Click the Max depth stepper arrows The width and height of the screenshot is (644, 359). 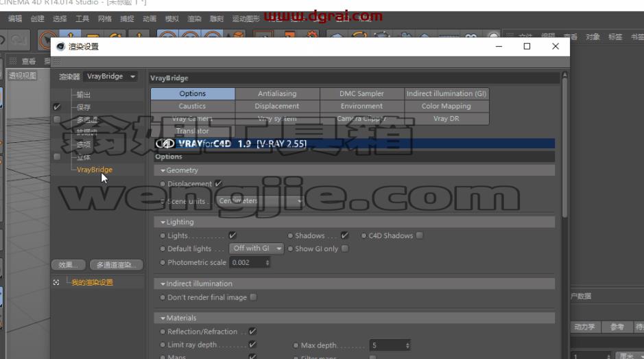(407, 345)
